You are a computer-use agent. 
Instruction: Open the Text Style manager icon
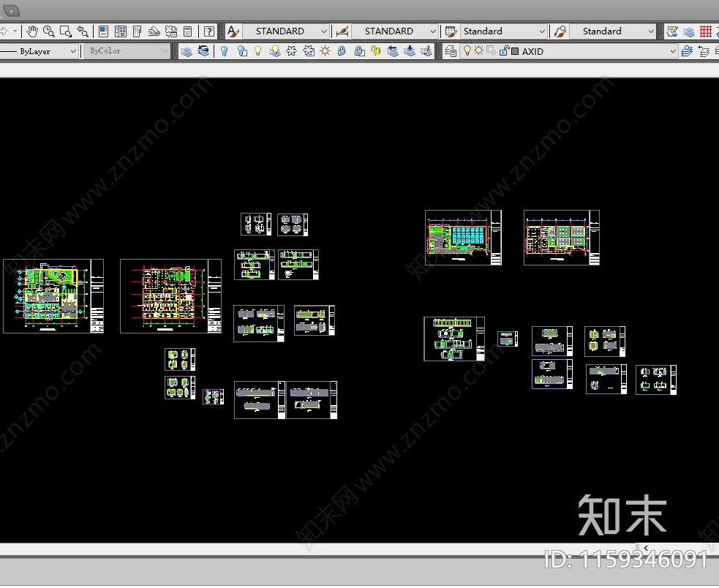(x=233, y=31)
